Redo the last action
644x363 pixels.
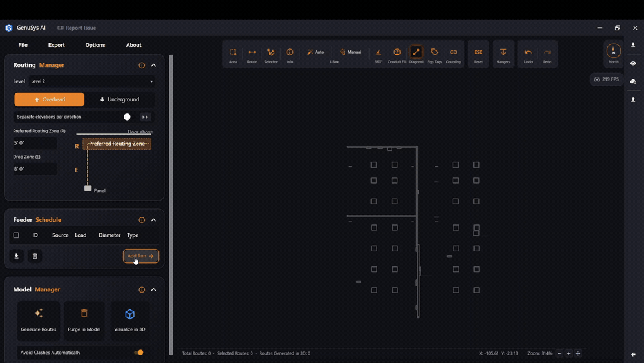click(547, 55)
